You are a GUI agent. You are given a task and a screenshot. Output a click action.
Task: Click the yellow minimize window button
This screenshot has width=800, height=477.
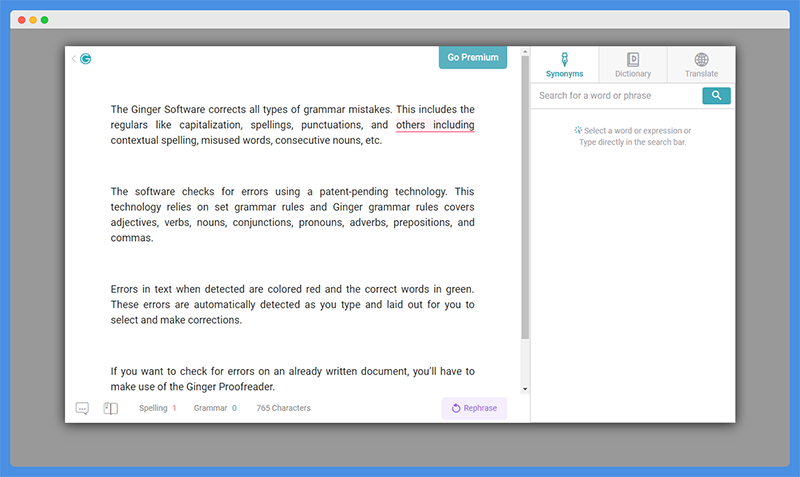[x=33, y=20]
